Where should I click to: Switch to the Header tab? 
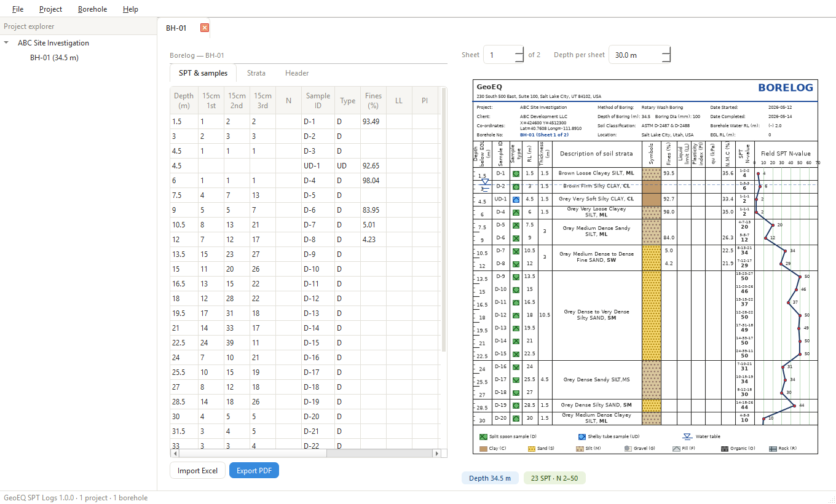pos(297,73)
